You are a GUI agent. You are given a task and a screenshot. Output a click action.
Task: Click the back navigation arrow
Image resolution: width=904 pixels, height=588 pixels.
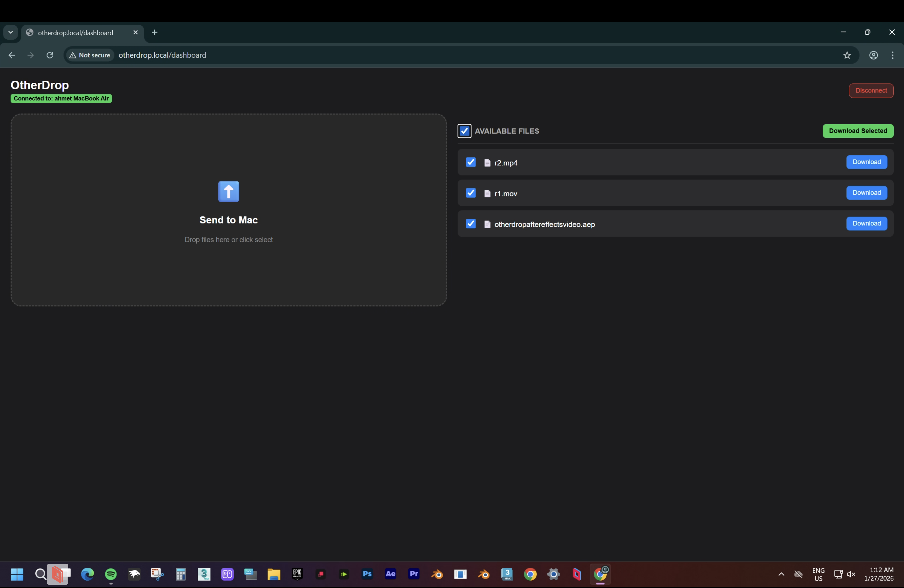pos(11,55)
